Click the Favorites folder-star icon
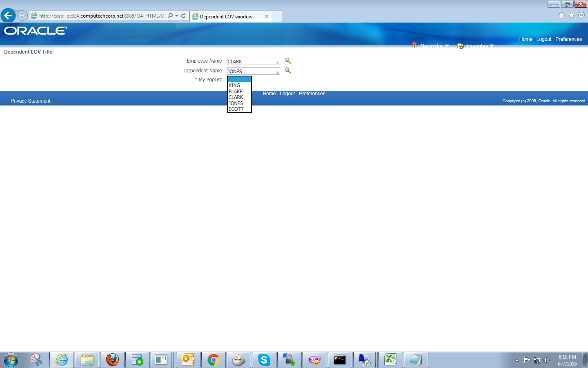 (x=460, y=46)
